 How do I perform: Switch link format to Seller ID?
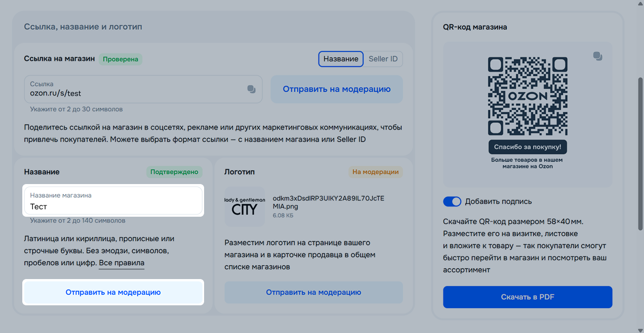(x=383, y=59)
